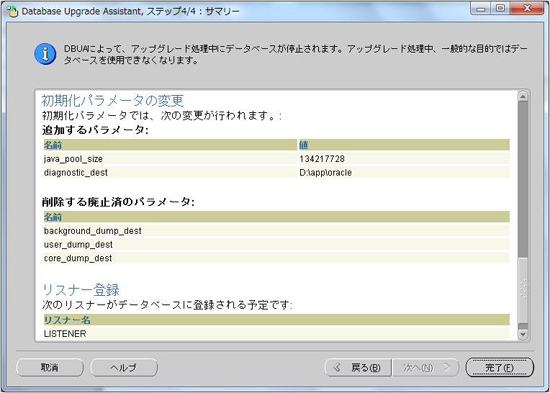Click the scrollbar up arrow

tap(523, 96)
